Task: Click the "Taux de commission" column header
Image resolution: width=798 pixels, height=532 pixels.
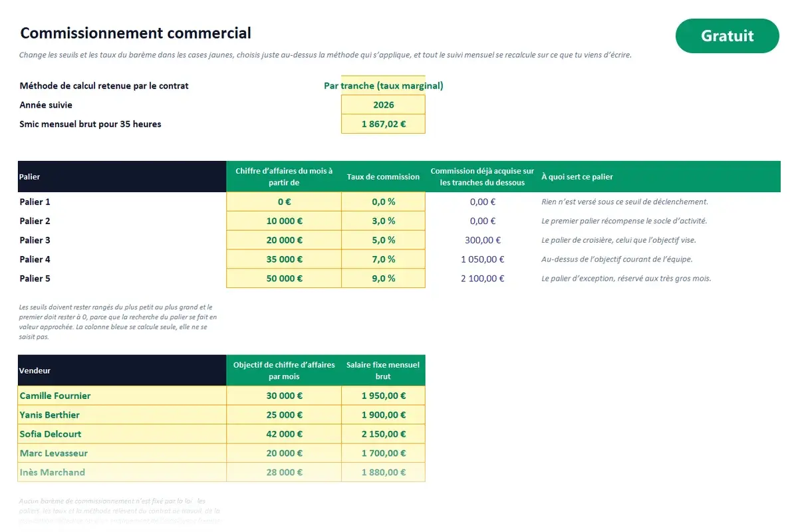Action: pyautogui.click(x=383, y=177)
